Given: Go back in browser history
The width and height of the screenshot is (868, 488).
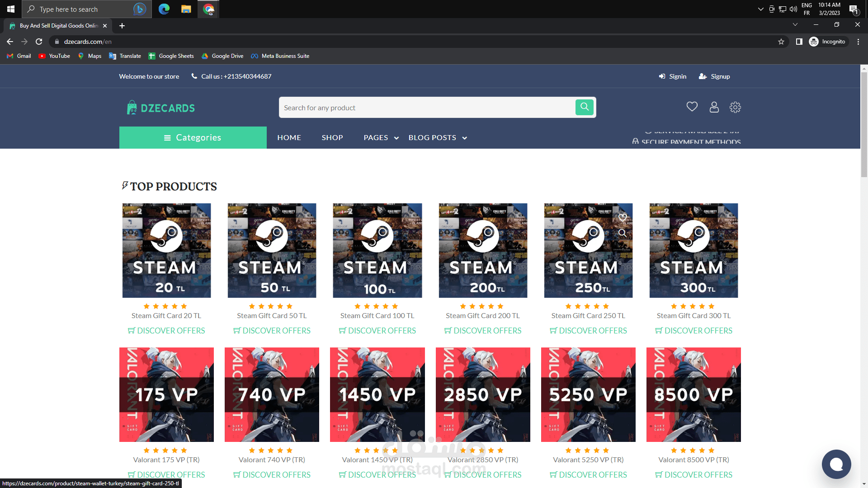Looking at the screenshot, I should click(x=10, y=42).
